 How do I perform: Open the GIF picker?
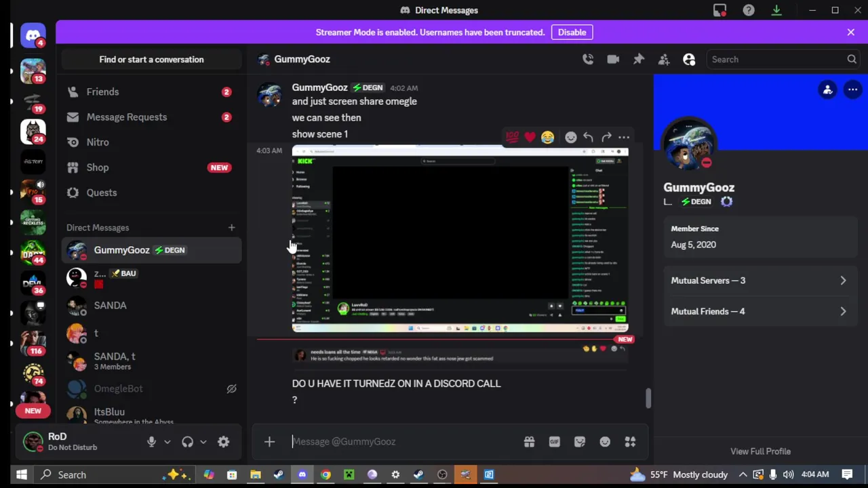554,442
